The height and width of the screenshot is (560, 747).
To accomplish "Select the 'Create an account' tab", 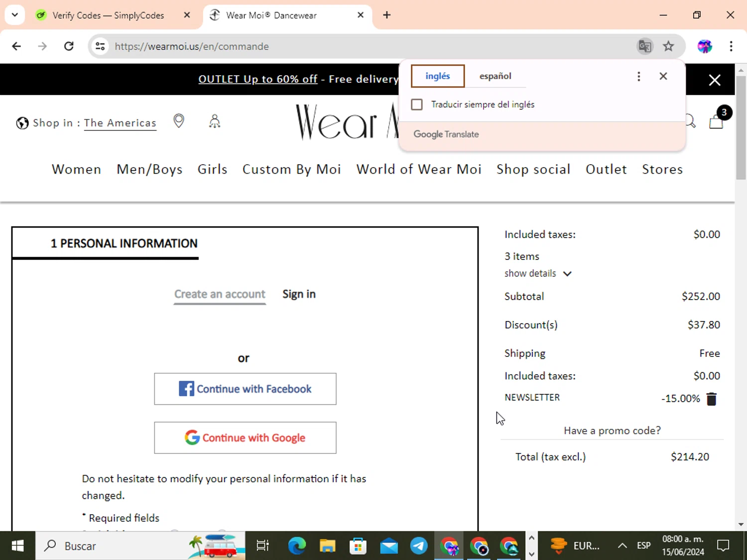I will pyautogui.click(x=220, y=294).
